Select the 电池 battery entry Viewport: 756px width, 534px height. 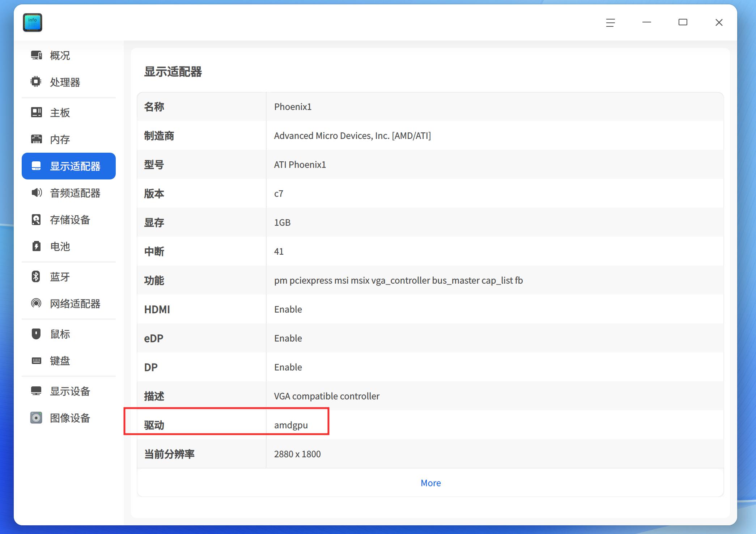[x=69, y=246]
